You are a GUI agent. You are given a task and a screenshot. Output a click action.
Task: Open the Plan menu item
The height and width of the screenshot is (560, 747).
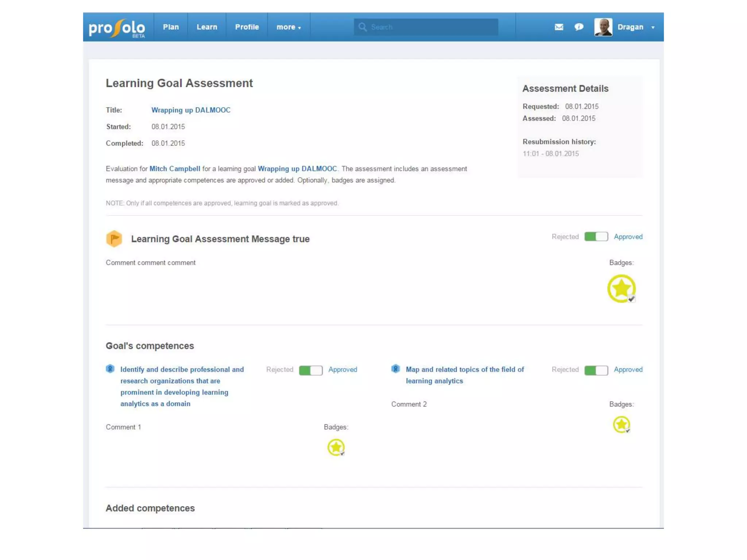tap(171, 27)
